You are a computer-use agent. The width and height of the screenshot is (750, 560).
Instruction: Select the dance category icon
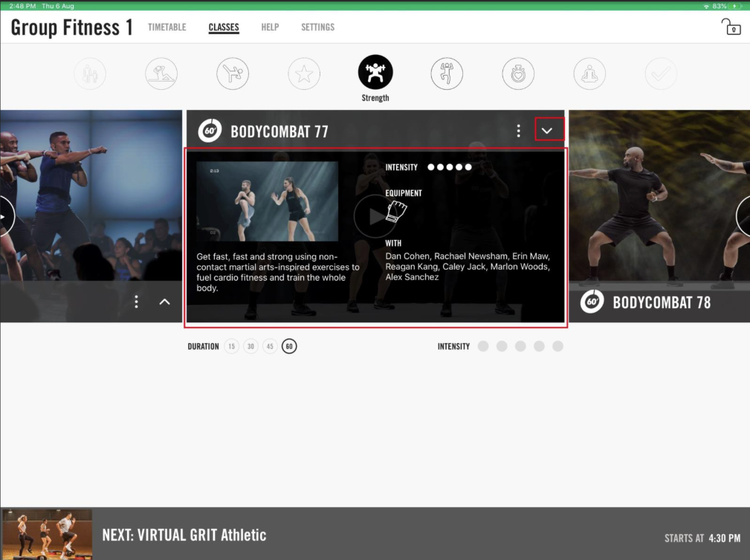click(447, 74)
